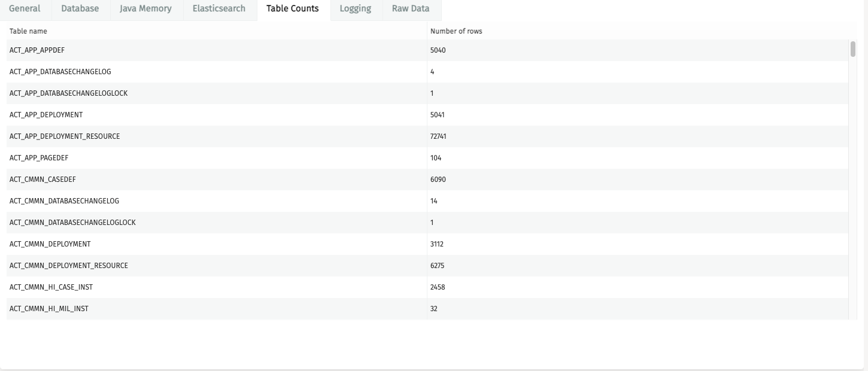The image size is (868, 371).
Task: Switch to the General tab
Action: [25, 8]
